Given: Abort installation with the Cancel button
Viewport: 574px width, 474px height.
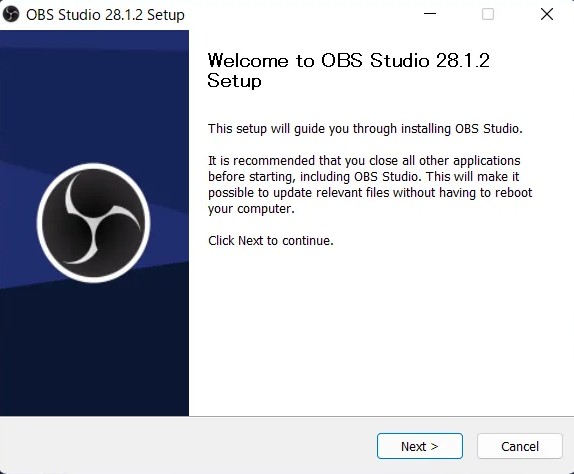Looking at the screenshot, I should pyautogui.click(x=520, y=446).
